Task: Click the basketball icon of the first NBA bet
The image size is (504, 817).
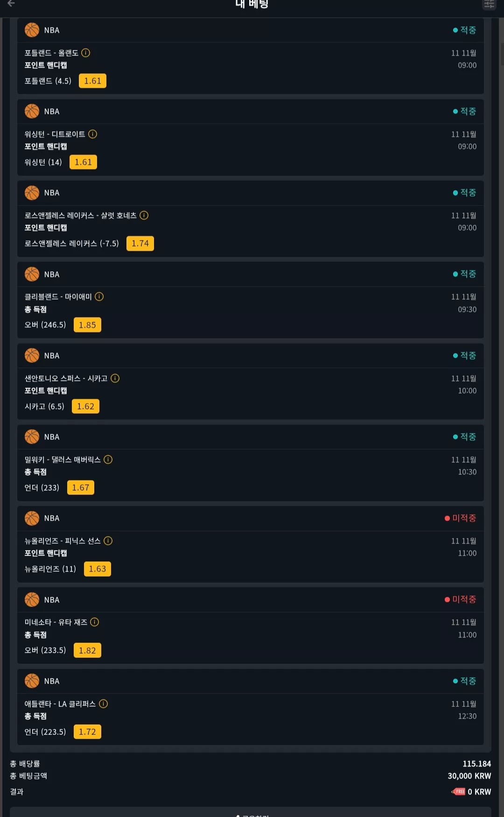Action: click(32, 30)
